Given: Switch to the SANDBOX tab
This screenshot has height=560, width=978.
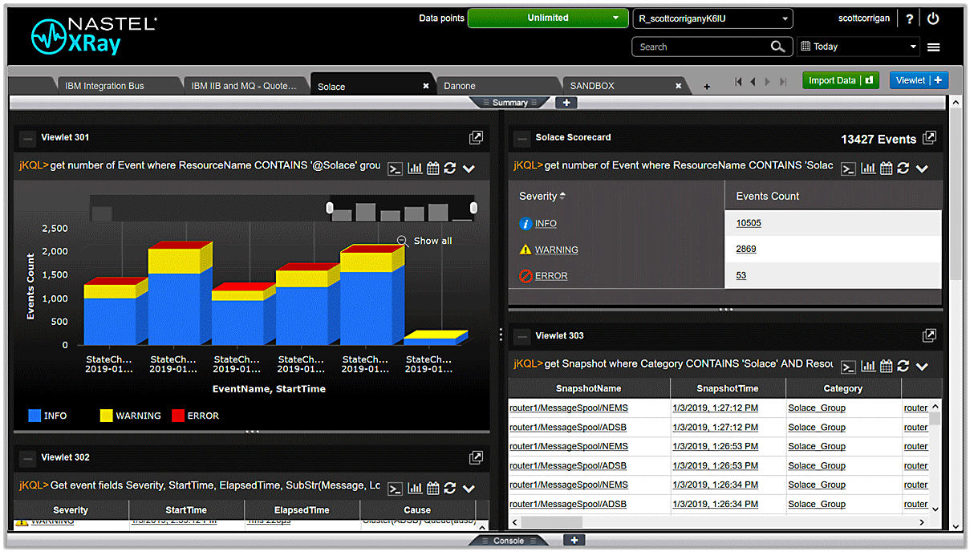Looking at the screenshot, I should point(592,86).
